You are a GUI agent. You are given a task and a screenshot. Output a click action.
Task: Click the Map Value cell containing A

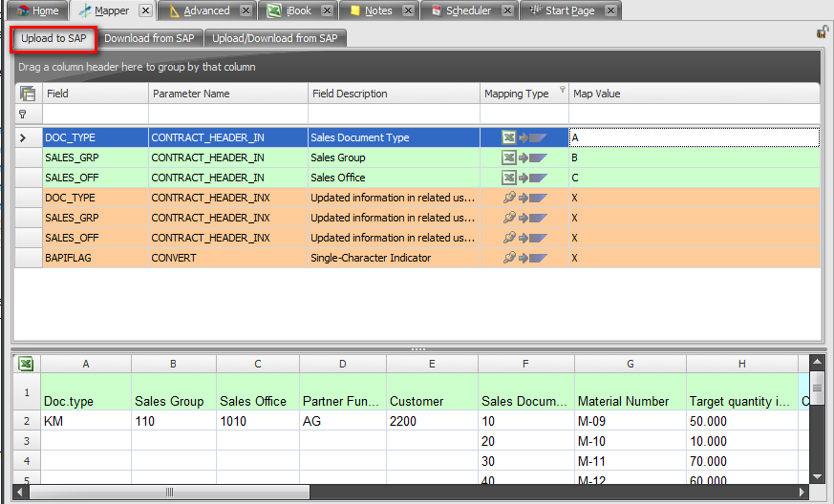coord(693,137)
